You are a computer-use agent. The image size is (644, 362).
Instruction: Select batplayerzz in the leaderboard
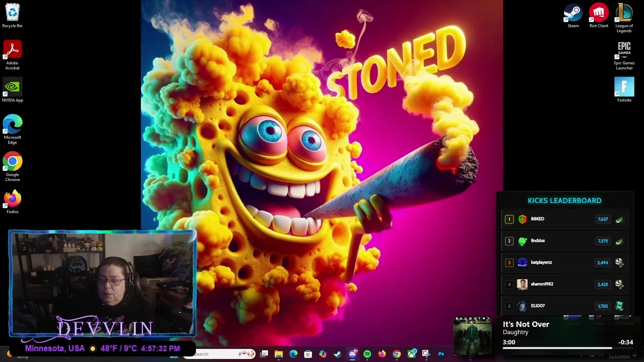(565, 262)
